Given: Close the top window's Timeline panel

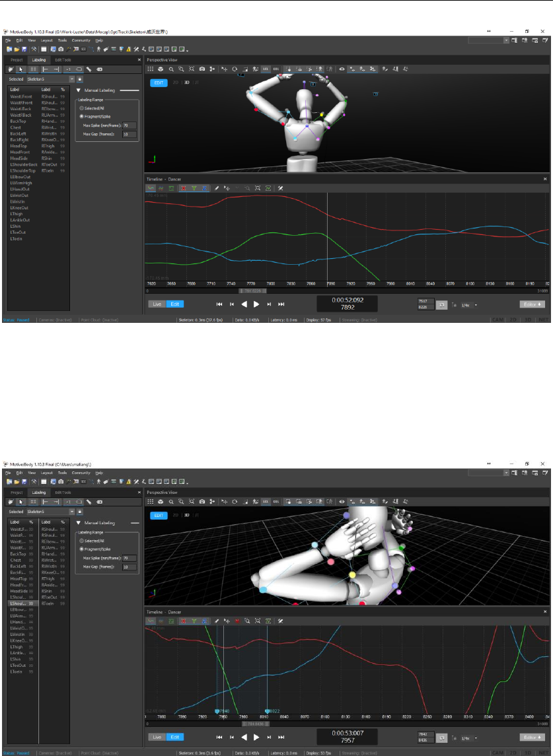Looking at the screenshot, I should pyautogui.click(x=545, y=180).
